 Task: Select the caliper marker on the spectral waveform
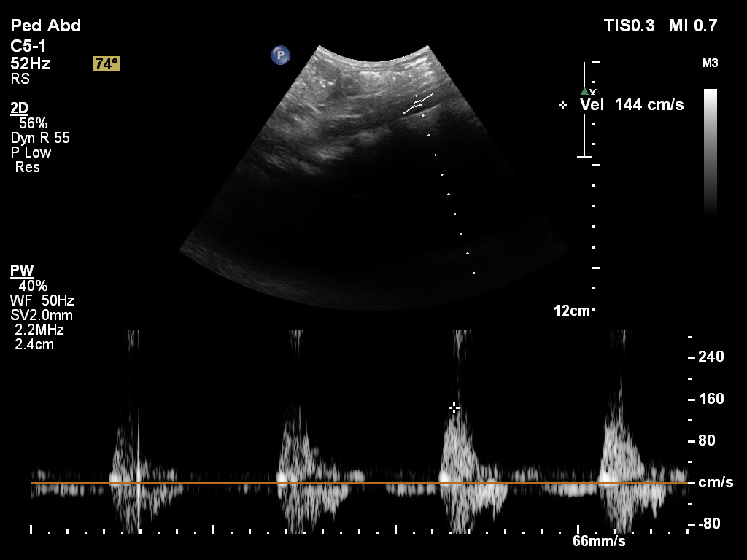pyautogui.click(x=454, y=408)
